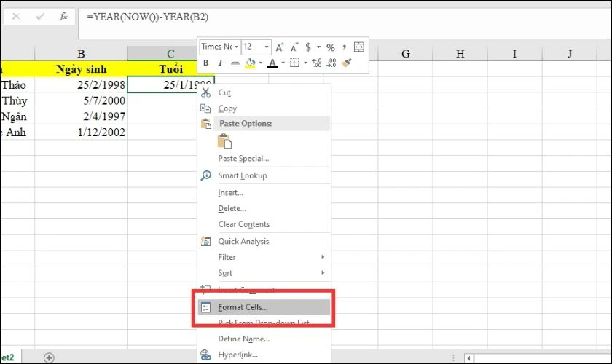This screenshot has width=612, height=364.
Task: Apply accounting dollar number format
Action: pos(308,47)
